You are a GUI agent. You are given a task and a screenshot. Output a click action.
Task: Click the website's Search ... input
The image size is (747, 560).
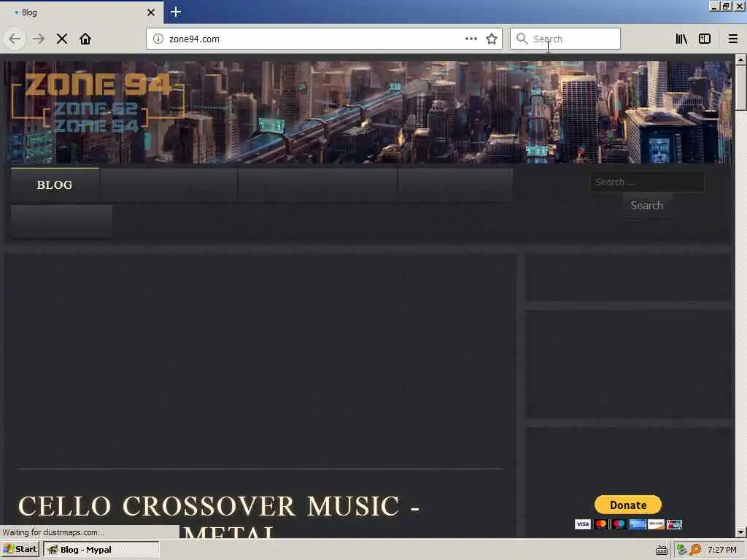tap(647, 182)
